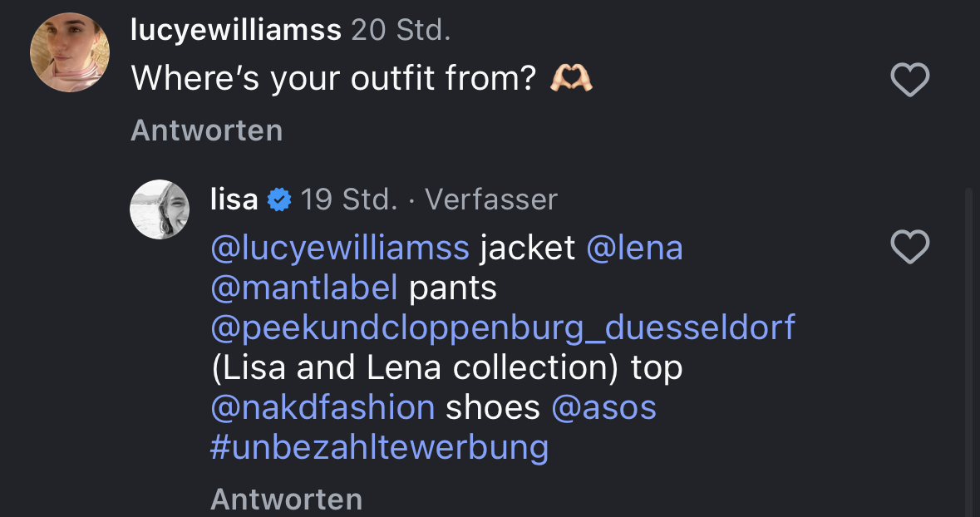Click lisa's blue verified badge
980x517 pixels.
(279, 199)
